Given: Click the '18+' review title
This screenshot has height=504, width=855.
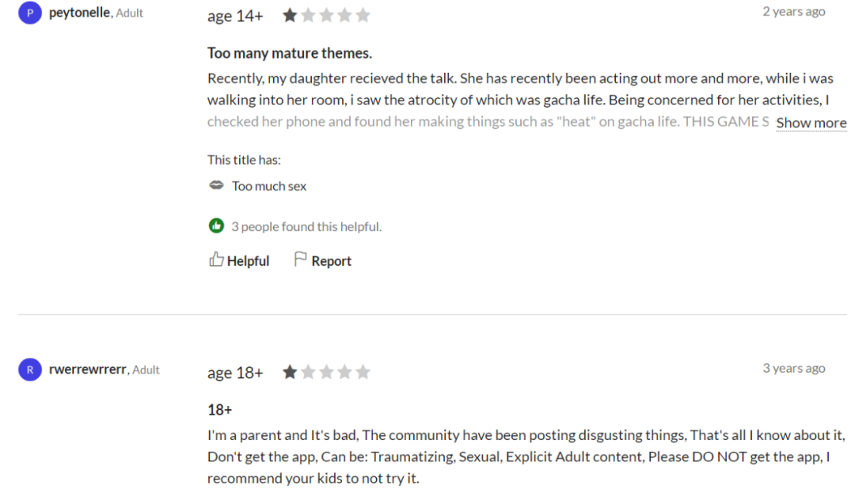Looking at the screenshot, I should (x=219, y=410).
